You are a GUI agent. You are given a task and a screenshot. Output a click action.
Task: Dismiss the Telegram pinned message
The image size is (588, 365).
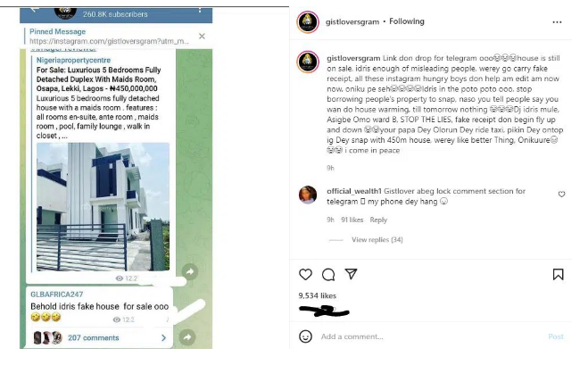pos(202,36)
